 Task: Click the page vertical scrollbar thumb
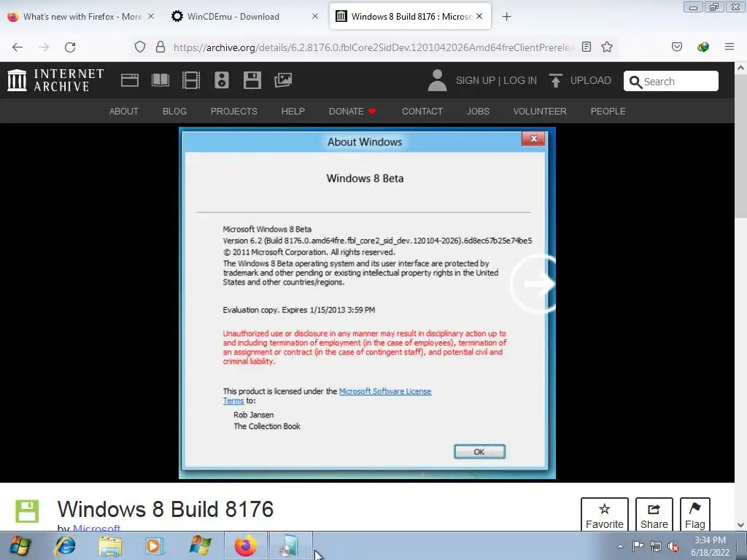pos(740,146)
